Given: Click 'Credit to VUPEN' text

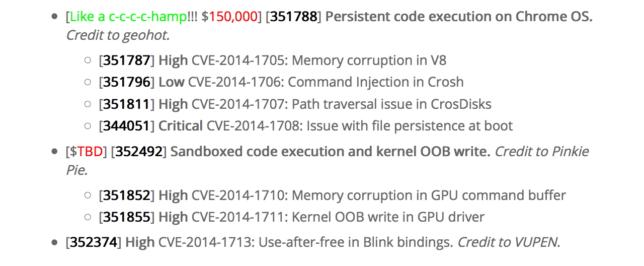Looking at the screenshot, I should [x=509, y=243].
